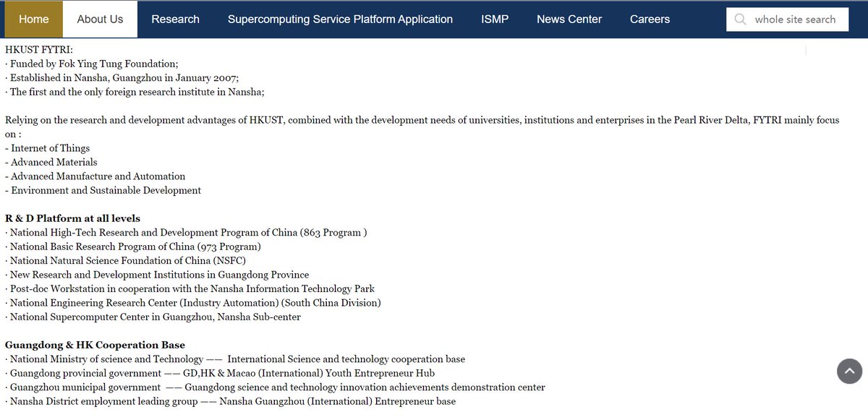Click the 'Advanced Materials' list item
Screen dimensions: 868x420
51,162
